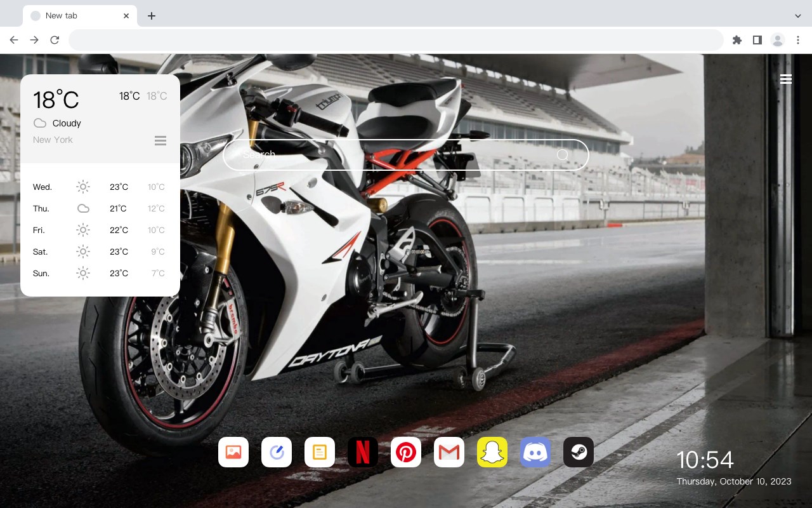The width and height of the screenshot is (812, 508).
Task: Click Thursday's cloud weather icon
Action: point(83,208)
